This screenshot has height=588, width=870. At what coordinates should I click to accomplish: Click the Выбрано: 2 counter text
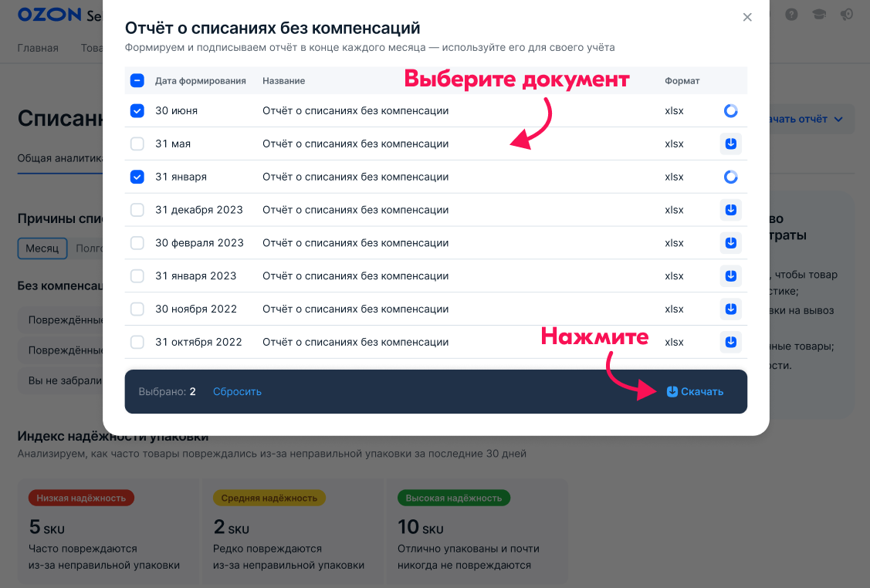click(167, 392)
